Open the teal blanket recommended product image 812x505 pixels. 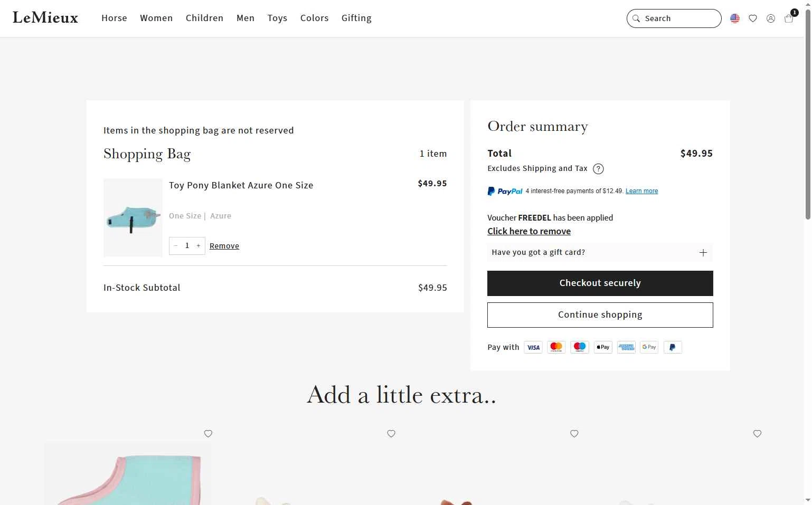point(128,473)
